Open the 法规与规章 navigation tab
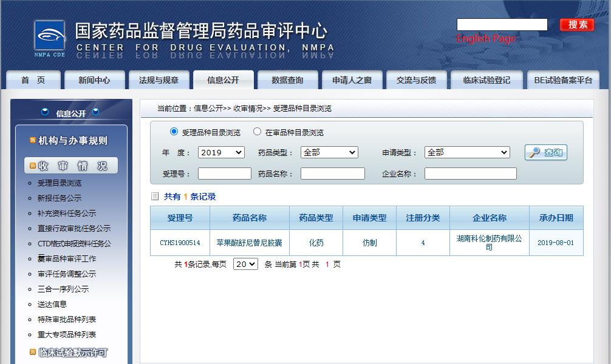Viewport: 611px width, 364px height. [159, 80]
